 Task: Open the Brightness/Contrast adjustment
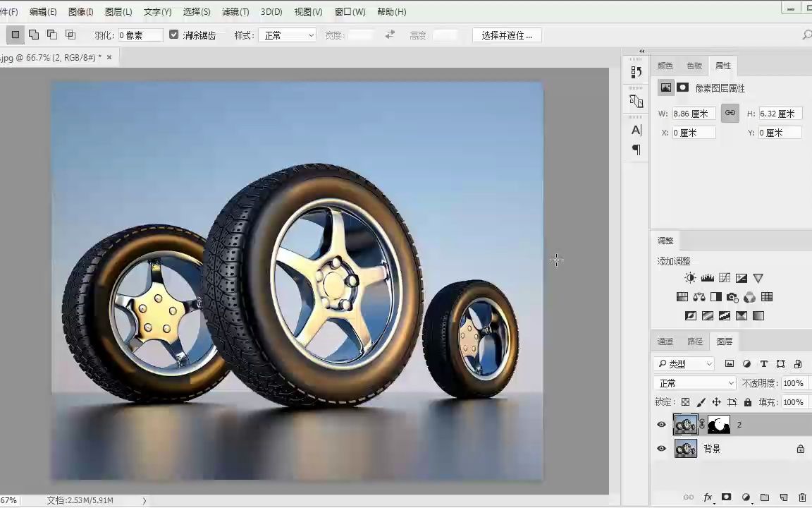tap(690, 277)
